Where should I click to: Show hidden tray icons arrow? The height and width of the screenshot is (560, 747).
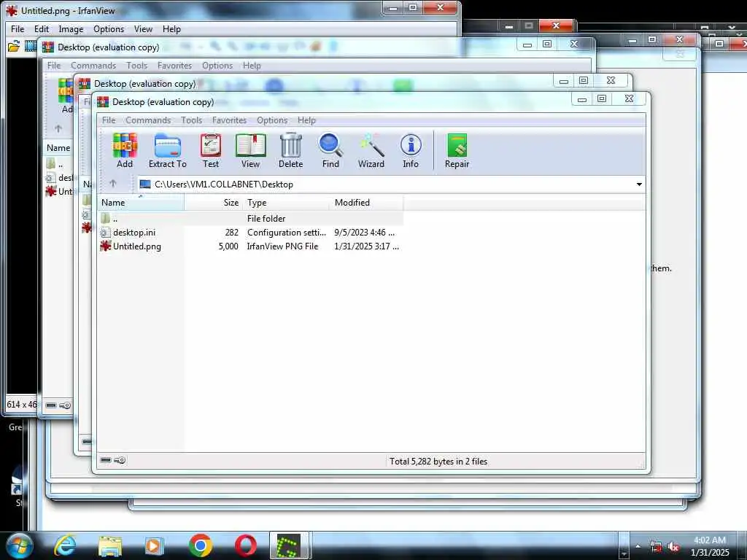click(x=638, y=546)
